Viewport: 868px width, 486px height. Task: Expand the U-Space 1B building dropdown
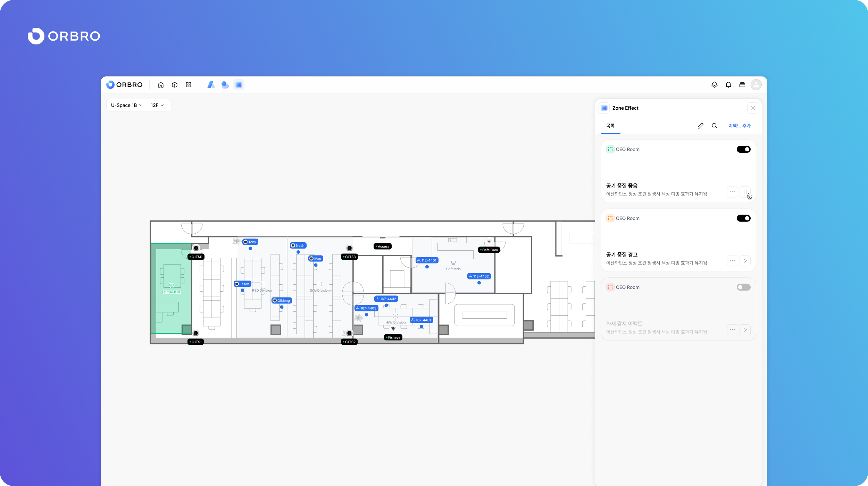point(127,105)
